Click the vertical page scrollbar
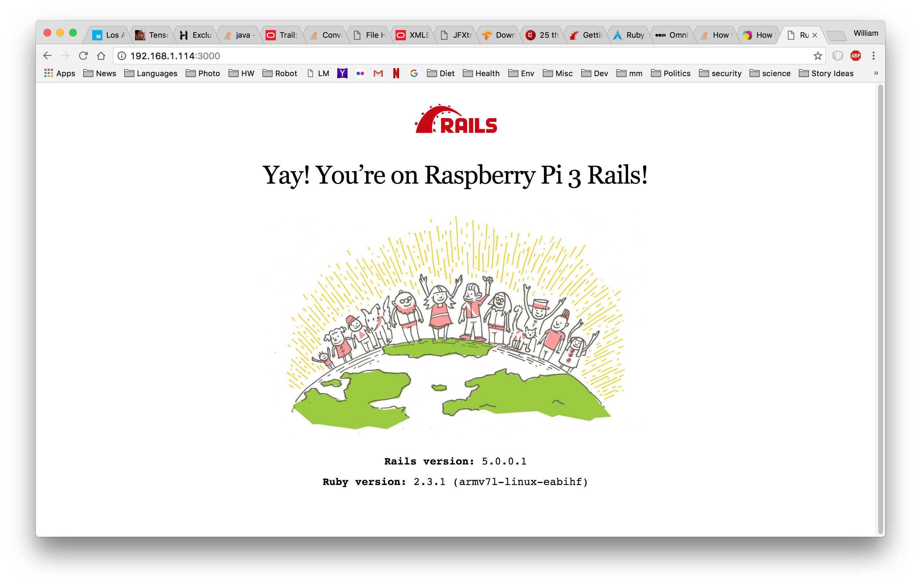921x588 pixels. [880, 310]
